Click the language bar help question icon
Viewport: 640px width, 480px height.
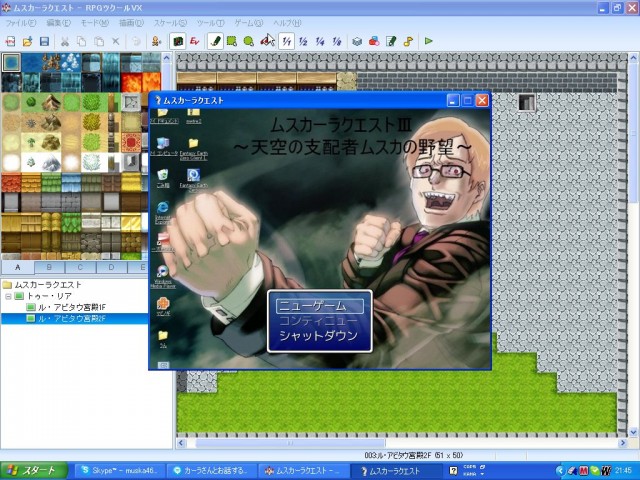click(x=453, y=471)
